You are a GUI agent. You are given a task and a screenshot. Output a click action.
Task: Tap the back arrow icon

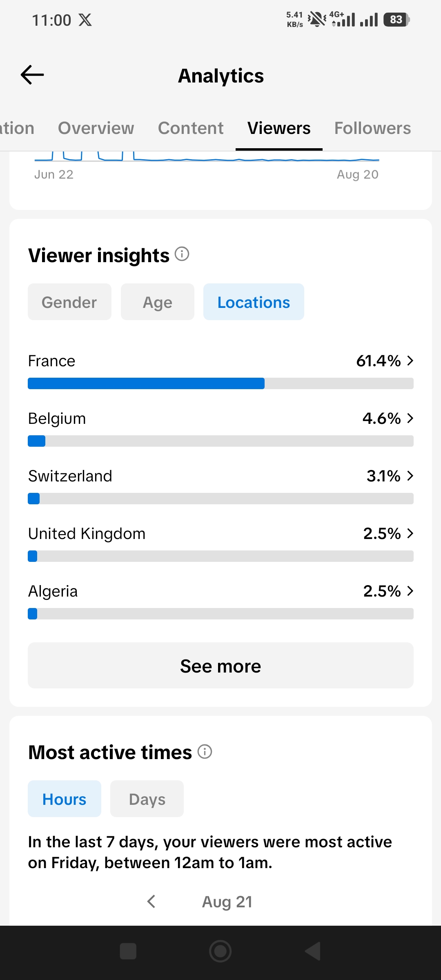[x=32, y=75]
